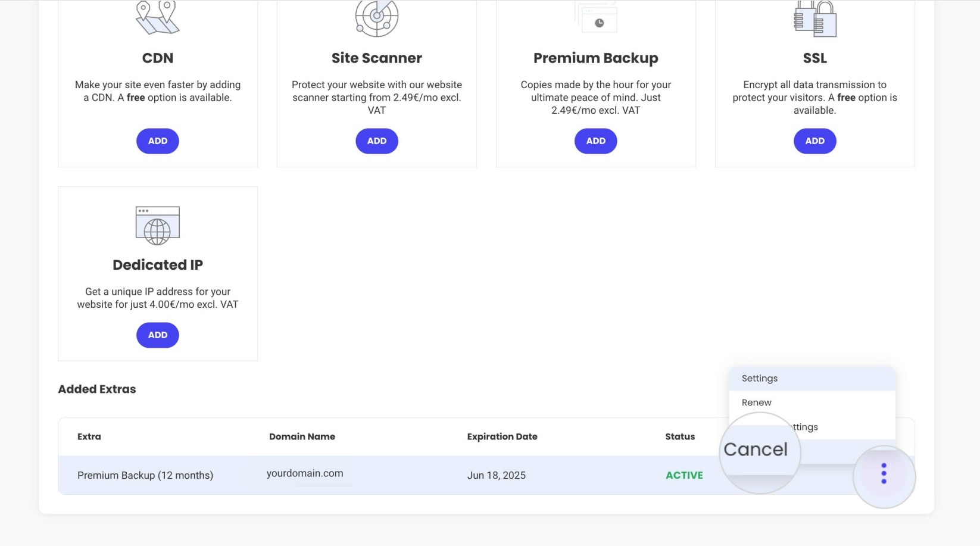
Task: Add a Dedicated IP address
Action: click(157, 335)
